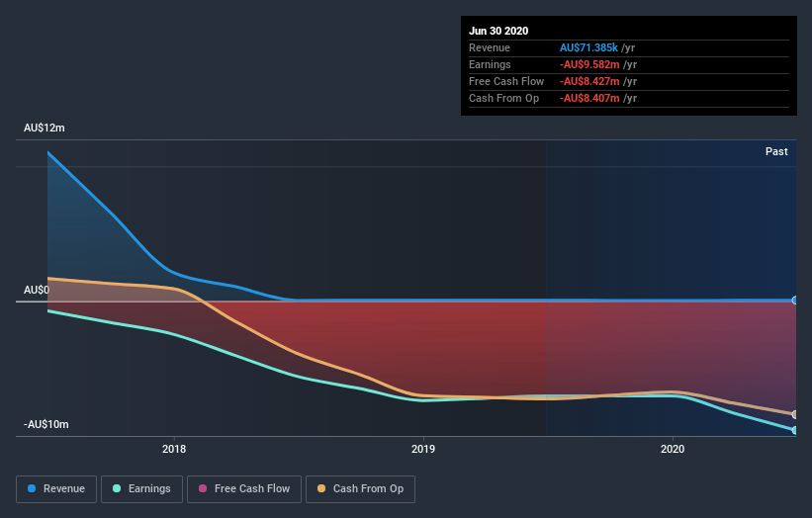Image resolution: width=812 pixels, height=518 pixels.
Task: Toggle the Earnings legend button
Action: point(141,489)
